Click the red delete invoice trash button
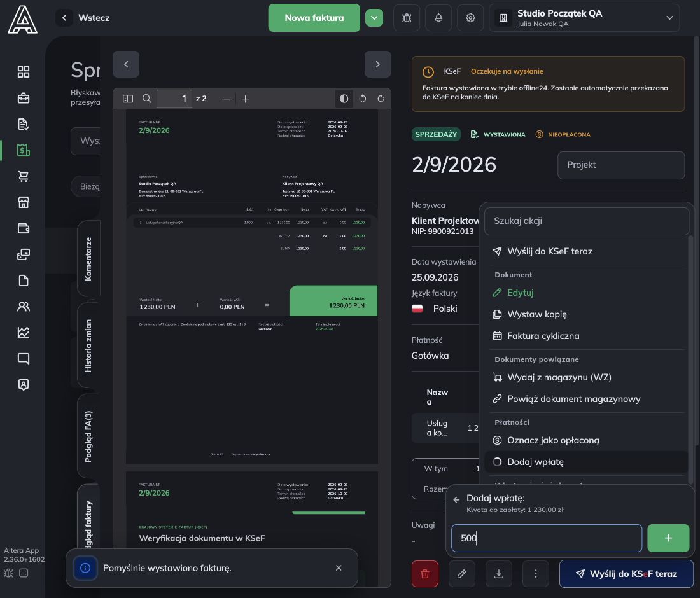Viewport: 700px width, 598px height. pos(425,574)
